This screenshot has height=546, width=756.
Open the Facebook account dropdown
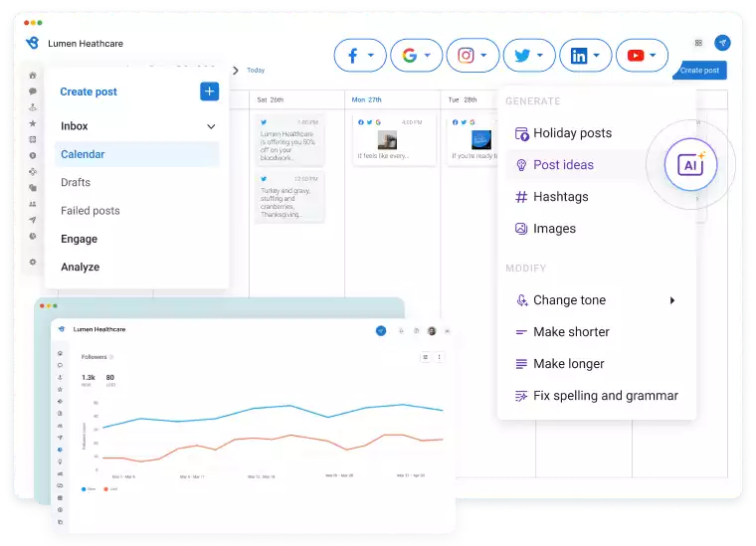pos(359,56)
